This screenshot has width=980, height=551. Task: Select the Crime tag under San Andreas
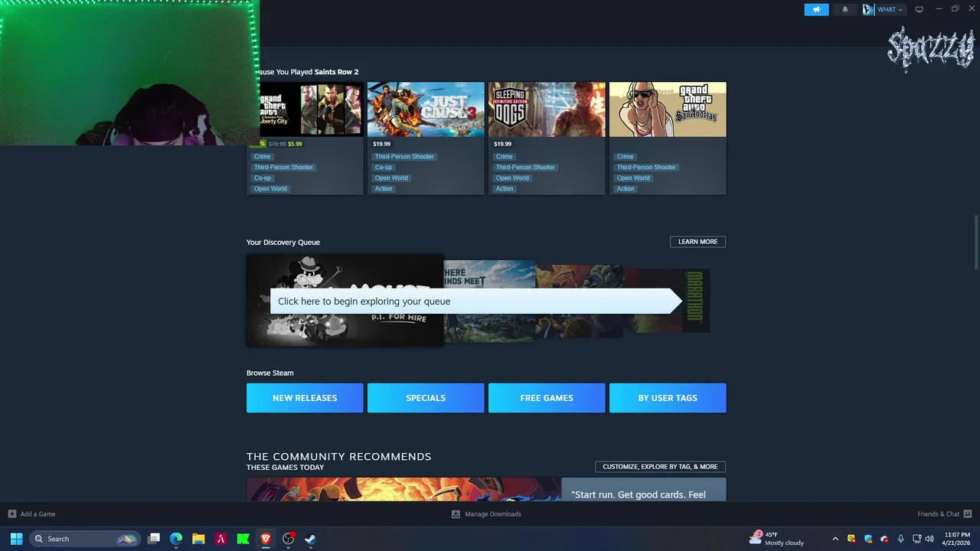[626, 156]
